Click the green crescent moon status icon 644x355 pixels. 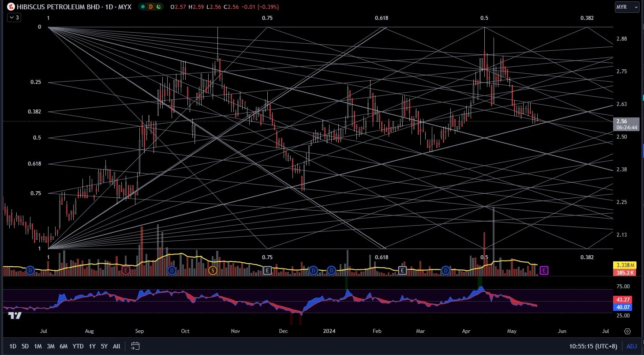(x=158, y=7)
